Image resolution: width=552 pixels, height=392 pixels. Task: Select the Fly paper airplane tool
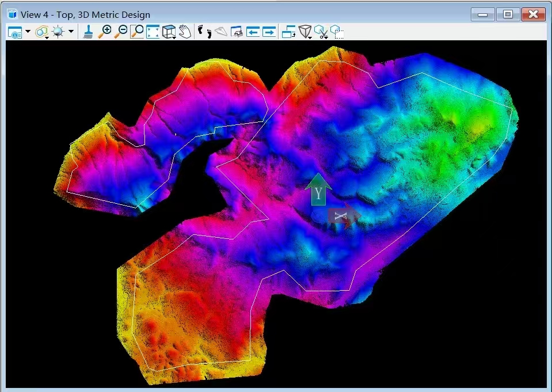(221, 32)
